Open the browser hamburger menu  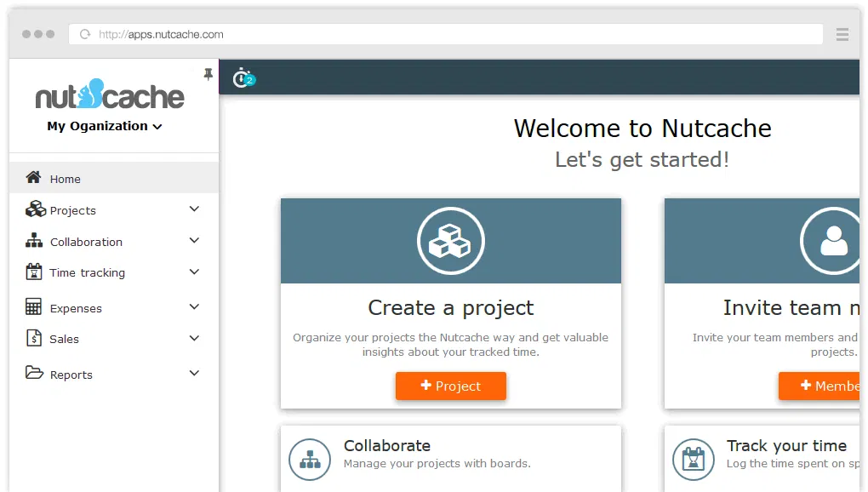(842, 34)
